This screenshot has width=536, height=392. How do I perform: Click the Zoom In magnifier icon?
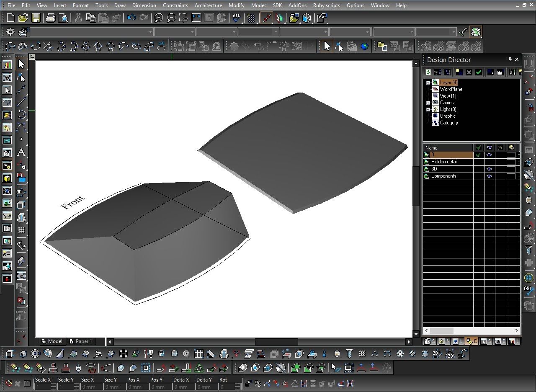[159, 18]
